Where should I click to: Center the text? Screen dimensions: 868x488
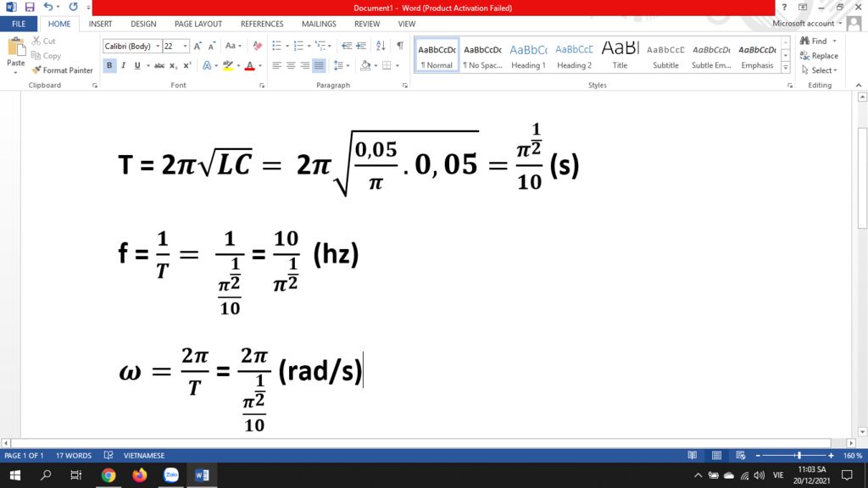pos(291,65)
